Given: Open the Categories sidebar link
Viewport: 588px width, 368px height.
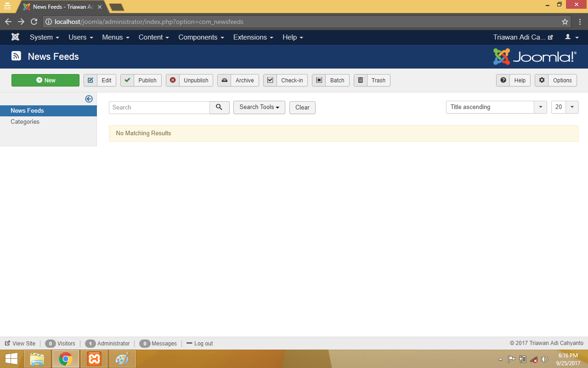Looking at the screenshot, I should 25,122.
